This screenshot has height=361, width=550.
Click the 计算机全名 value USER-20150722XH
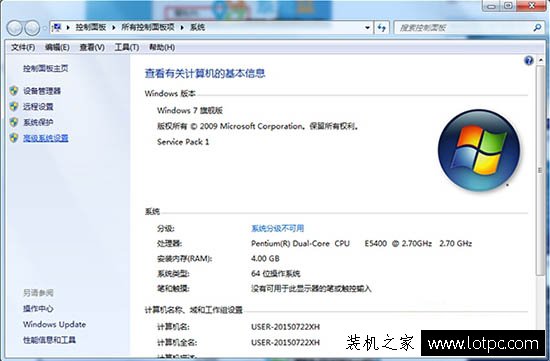click(286, 342)
